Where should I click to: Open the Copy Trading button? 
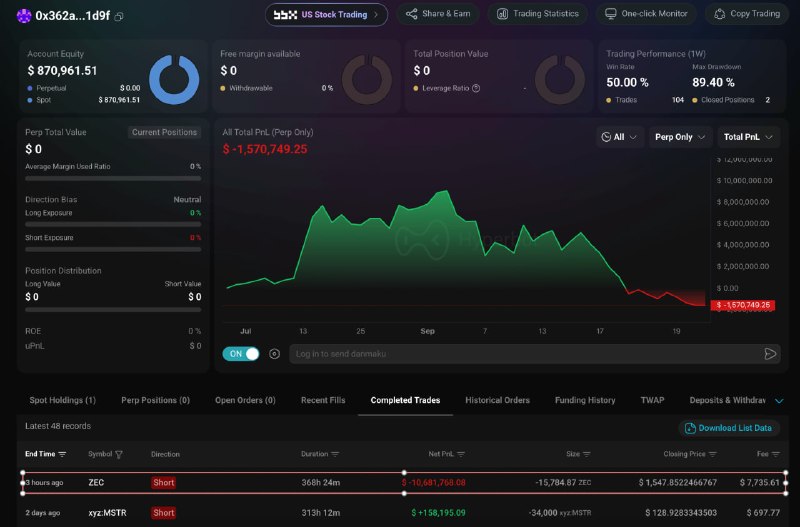pos(747,14)
